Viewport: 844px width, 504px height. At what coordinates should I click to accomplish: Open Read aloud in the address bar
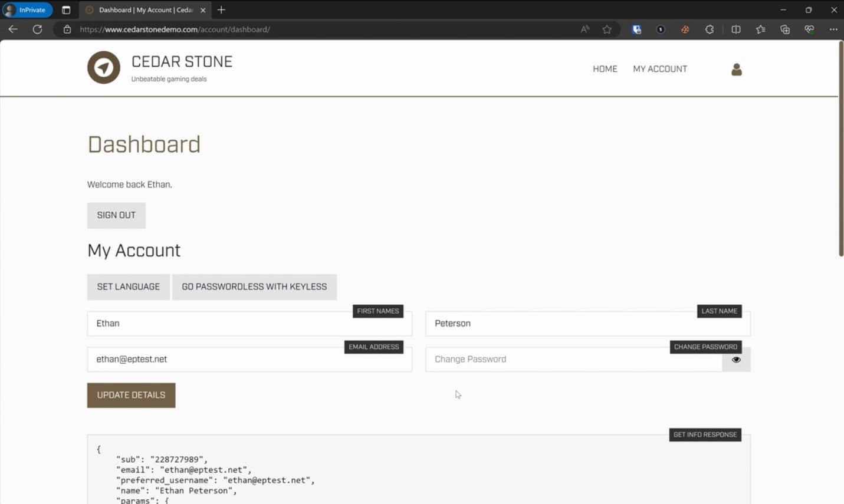584,29
